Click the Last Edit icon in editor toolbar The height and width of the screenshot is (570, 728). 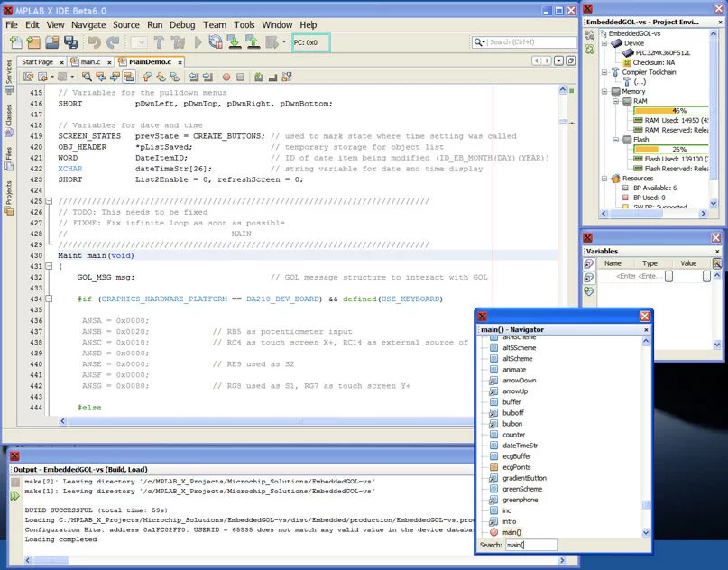28,77
